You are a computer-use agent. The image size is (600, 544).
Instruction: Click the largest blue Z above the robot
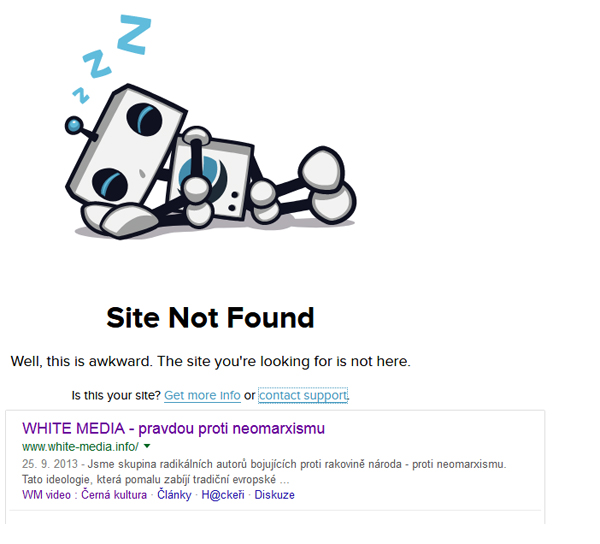134,34
